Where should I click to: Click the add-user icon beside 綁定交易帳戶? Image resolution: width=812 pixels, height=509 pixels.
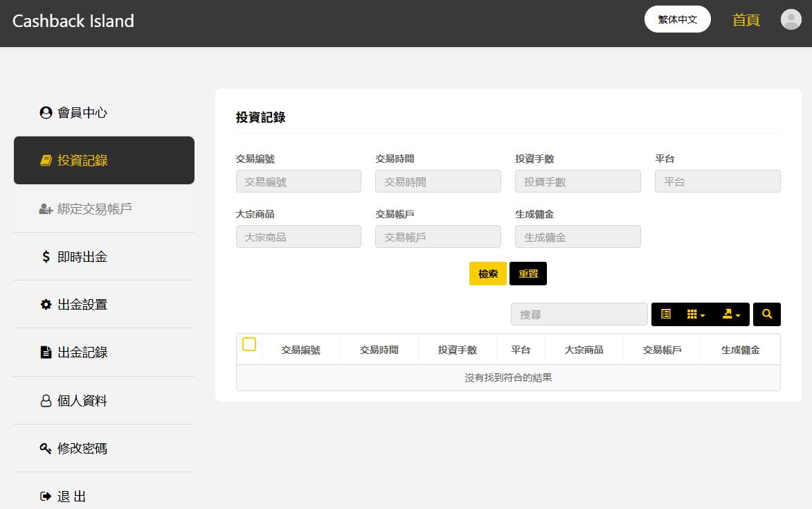pos(46,209)
